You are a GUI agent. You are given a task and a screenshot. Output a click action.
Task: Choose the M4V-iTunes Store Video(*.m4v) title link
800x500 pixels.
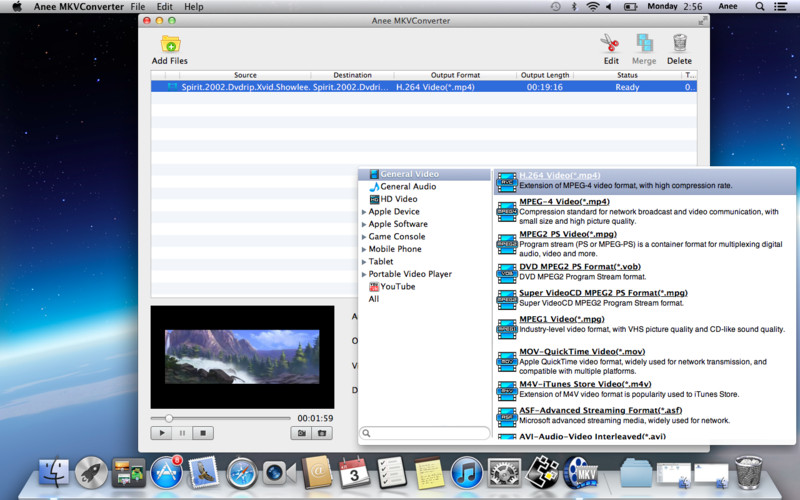point(585,384)
